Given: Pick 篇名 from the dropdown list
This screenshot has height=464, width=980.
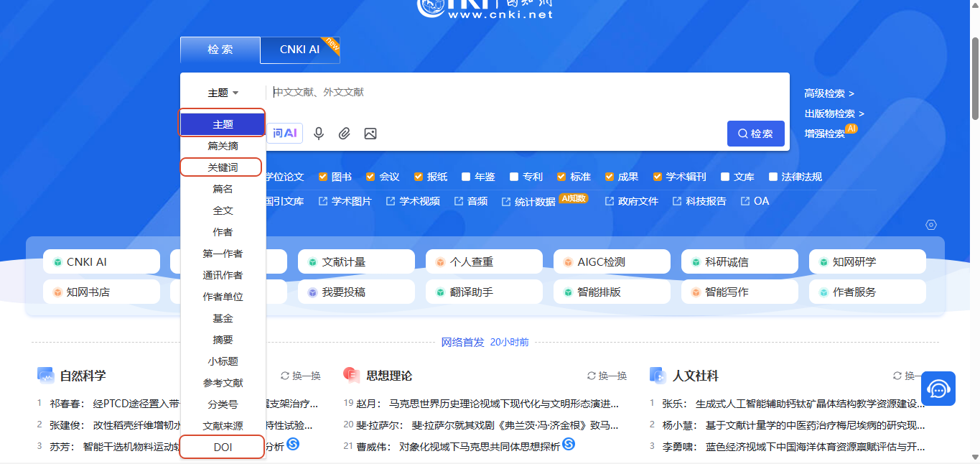Looking at the screenshot, I should click(x=223, y=189).
